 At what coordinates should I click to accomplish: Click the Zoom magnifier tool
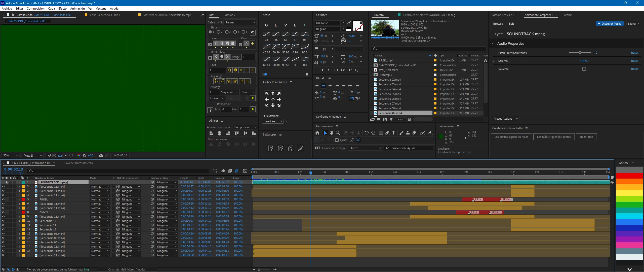[x=338, y=133]
